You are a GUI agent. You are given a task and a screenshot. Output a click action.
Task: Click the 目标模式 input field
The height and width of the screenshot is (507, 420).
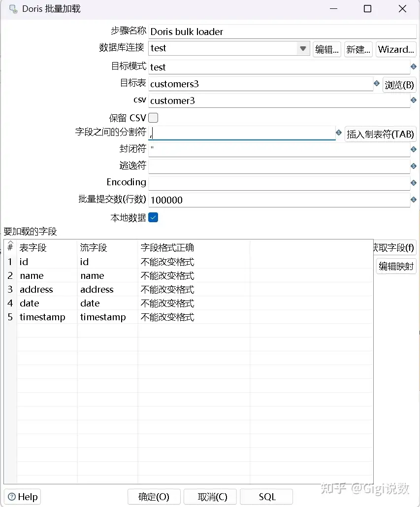pos(279,67)
